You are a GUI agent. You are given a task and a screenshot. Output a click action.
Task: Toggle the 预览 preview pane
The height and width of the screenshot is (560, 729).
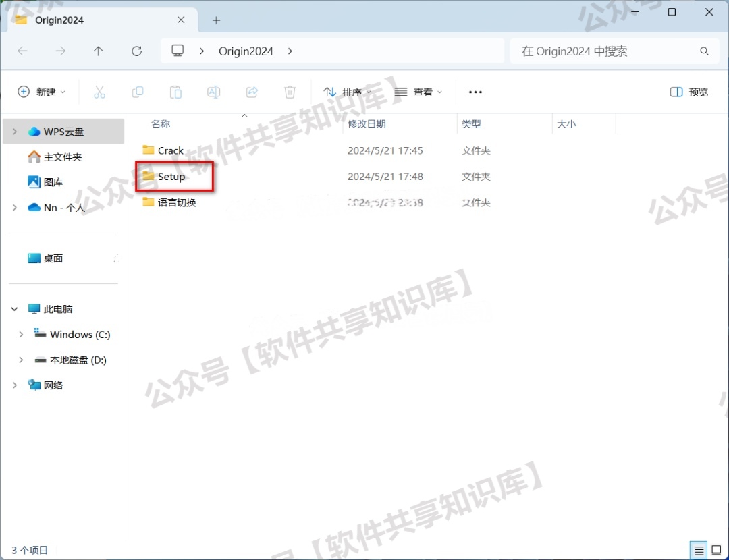point(688,92)
